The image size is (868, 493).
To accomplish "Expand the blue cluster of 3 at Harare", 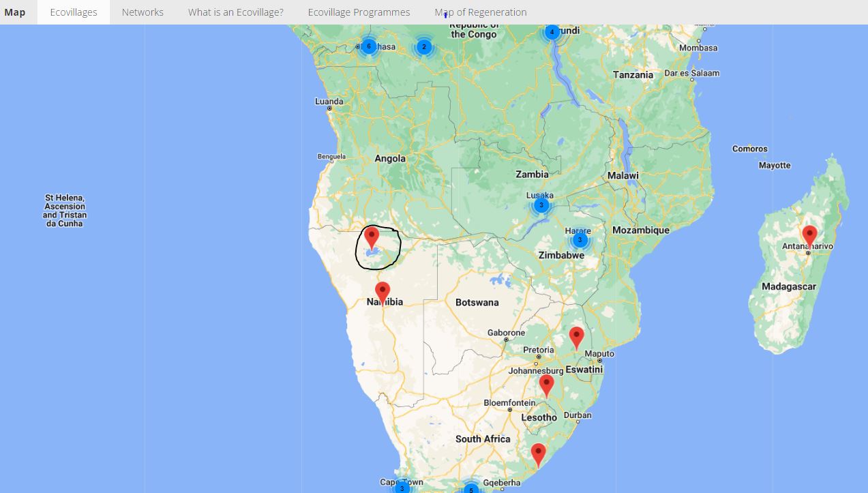I will point(580,240).
